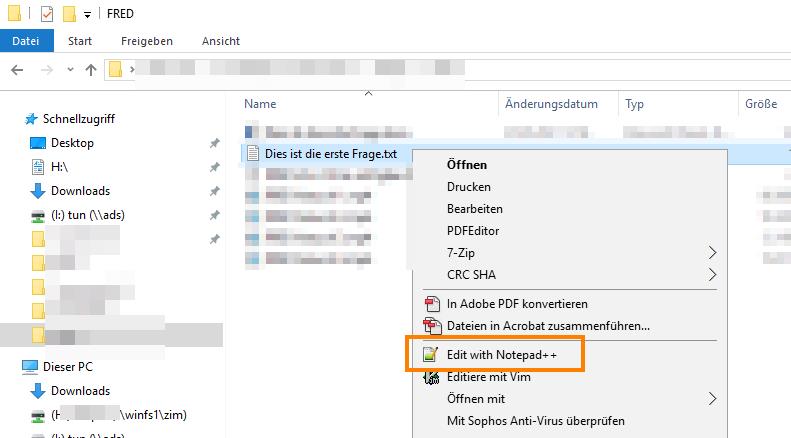Click the CRC SHA submenu arrow
The height and width of the screenshot is (438, 791).
pyautogui.click(x=712, y=275)
